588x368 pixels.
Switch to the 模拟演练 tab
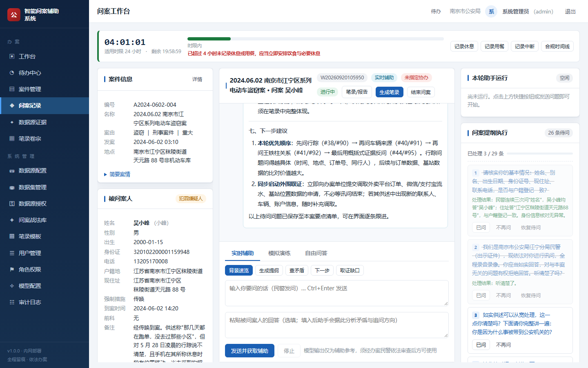coord(279,253)
